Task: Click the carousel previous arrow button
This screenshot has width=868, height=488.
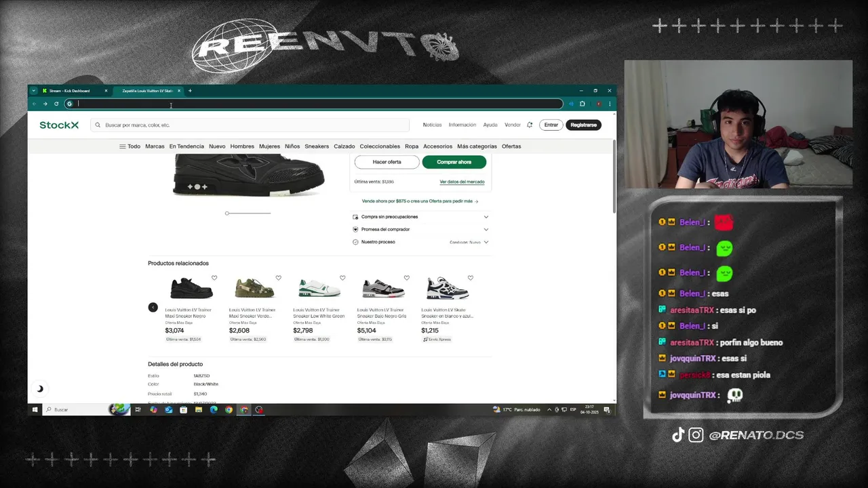Action: [x=153, y=307]
